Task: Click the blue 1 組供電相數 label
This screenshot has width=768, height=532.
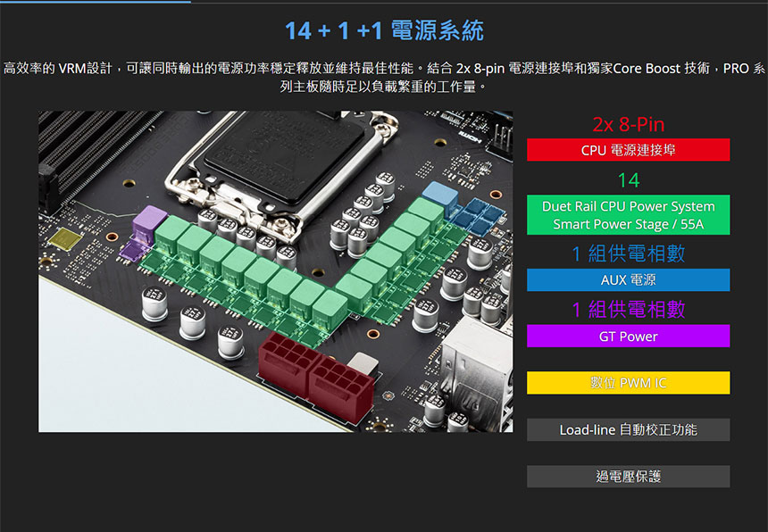Action: click(629, 254)
